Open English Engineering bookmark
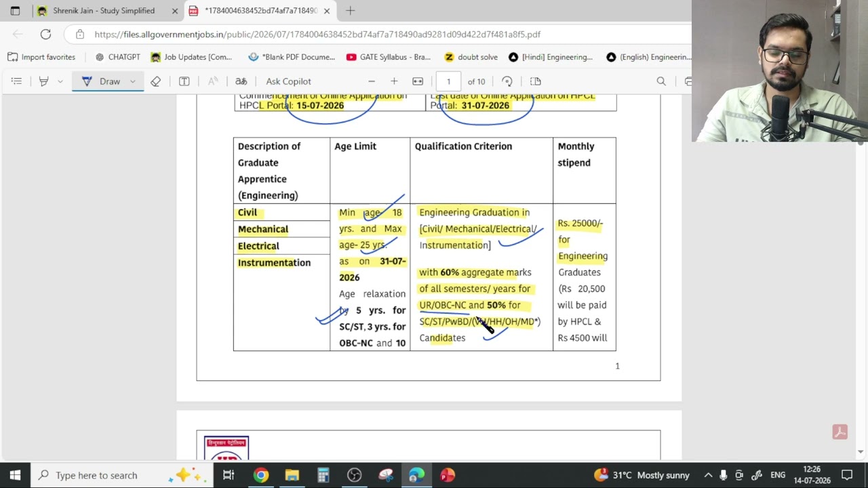Screen dimensions: 868x488 coord(648,57)
